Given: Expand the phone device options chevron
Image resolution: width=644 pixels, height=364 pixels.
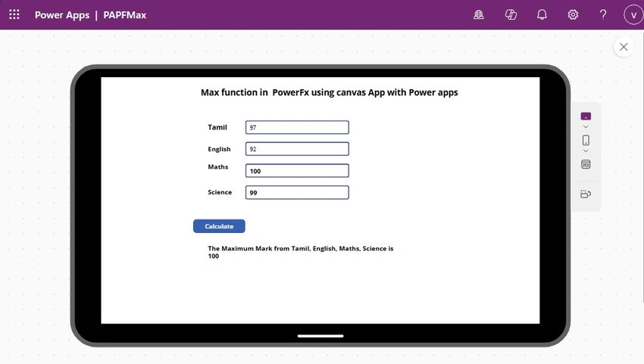Looking at the screenshot, I should [x=586, y=151].
